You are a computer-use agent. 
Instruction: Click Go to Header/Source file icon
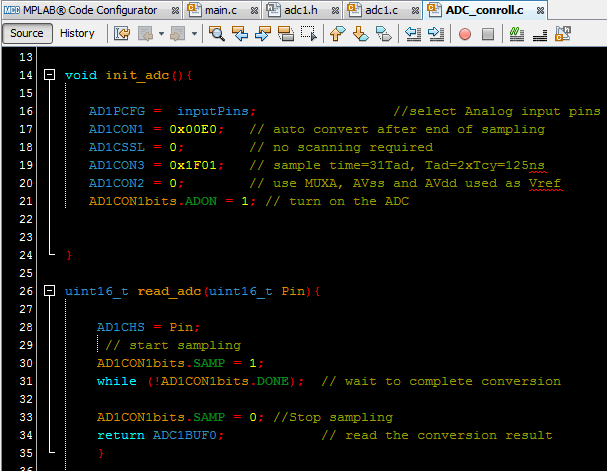click(563, 34)
